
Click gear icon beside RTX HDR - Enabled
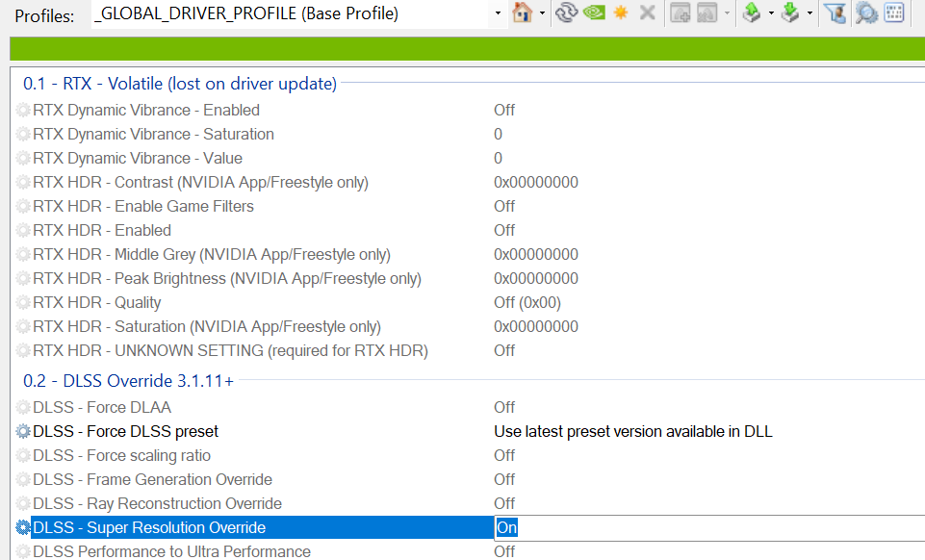point(23,231)
